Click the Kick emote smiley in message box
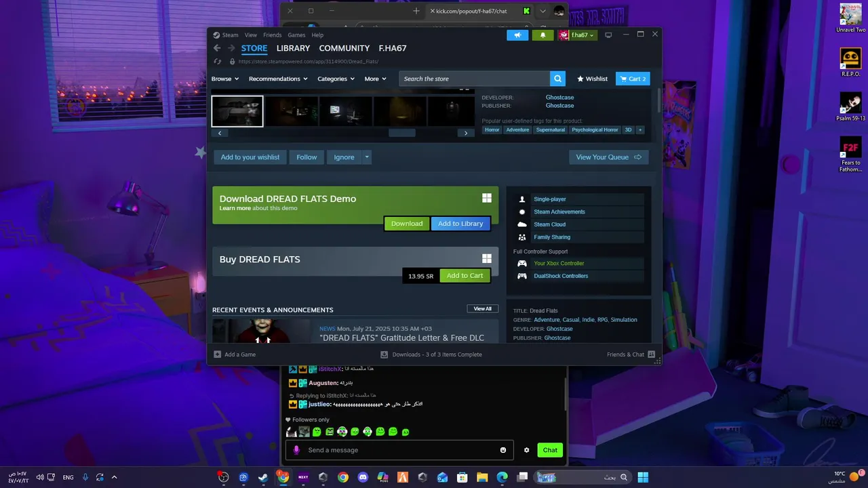Viewport: 868px width, 488px height. tap(503, 450)
